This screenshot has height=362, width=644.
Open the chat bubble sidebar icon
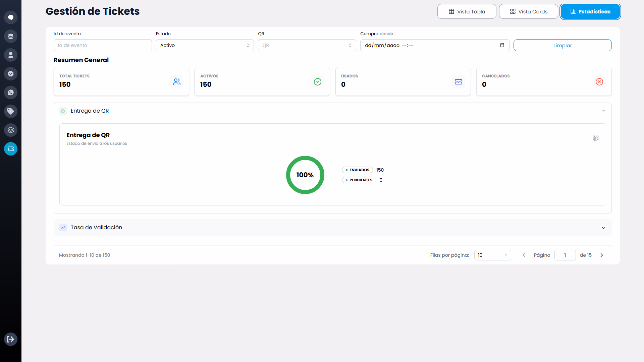point(11,17)
